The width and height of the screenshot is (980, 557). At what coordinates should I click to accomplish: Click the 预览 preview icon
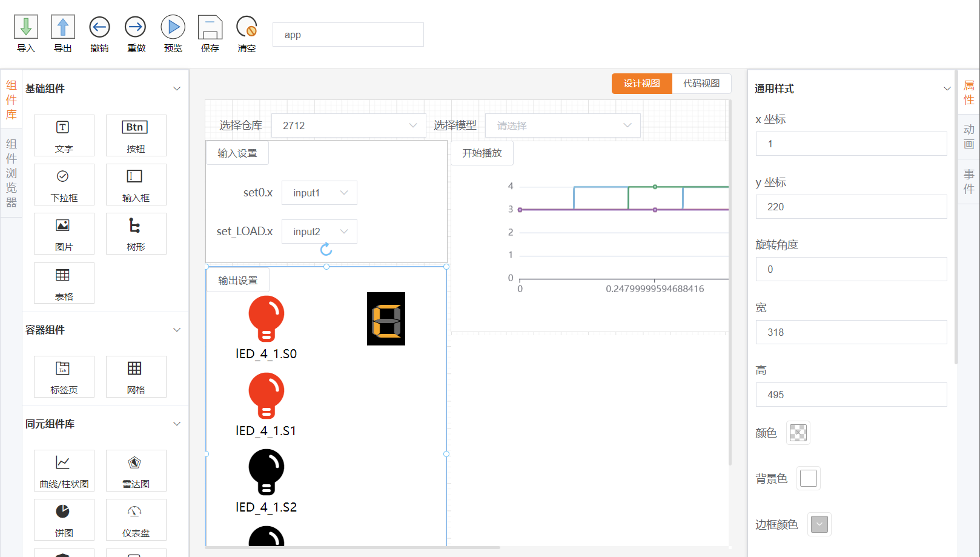pyautogui.click(x=173, y=27)
